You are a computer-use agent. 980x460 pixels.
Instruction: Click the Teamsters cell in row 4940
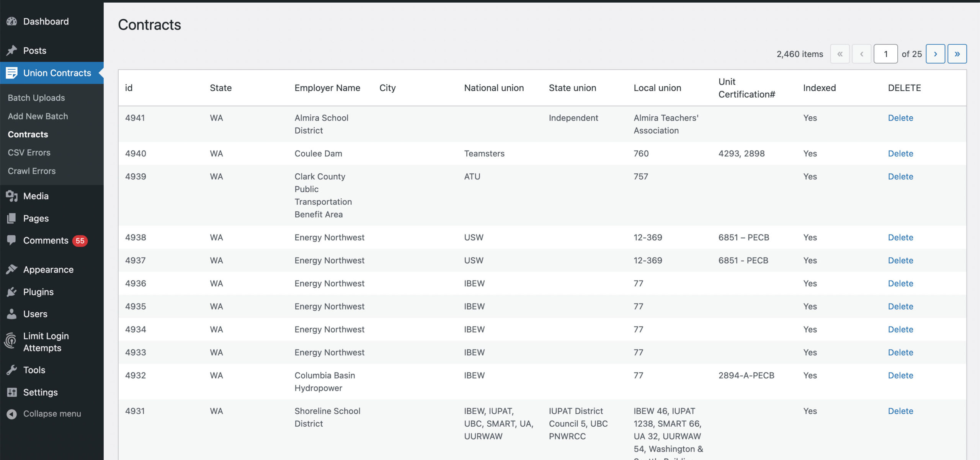(484, 153)
